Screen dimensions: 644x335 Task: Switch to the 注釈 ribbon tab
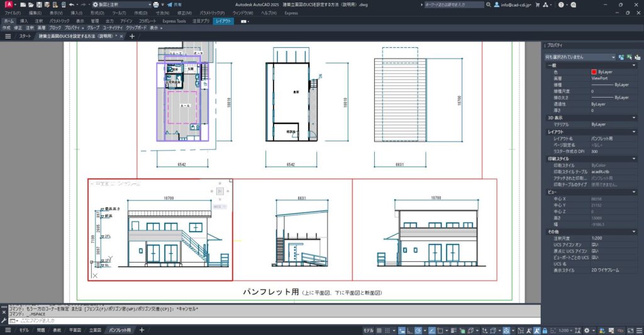tap(38, 21)
